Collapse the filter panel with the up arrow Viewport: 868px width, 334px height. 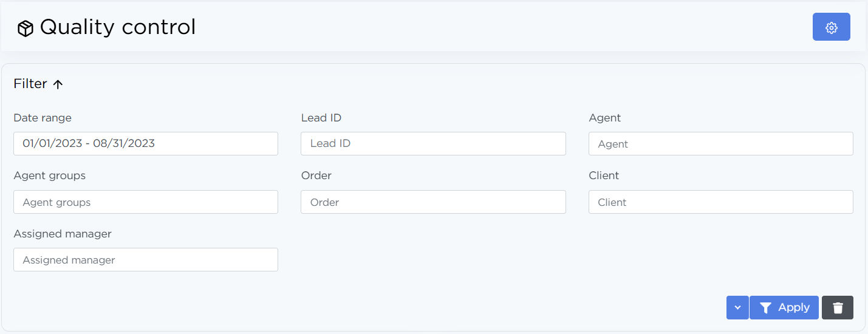58,84
